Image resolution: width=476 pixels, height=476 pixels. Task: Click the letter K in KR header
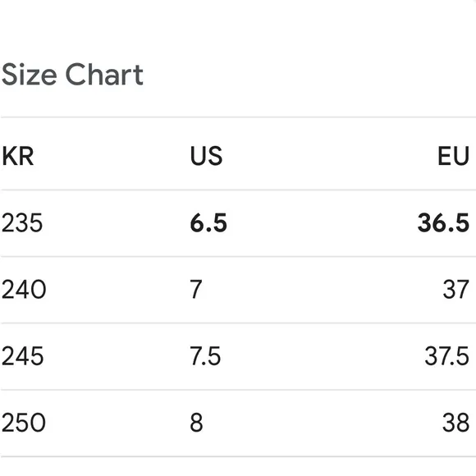pos(9,156)
